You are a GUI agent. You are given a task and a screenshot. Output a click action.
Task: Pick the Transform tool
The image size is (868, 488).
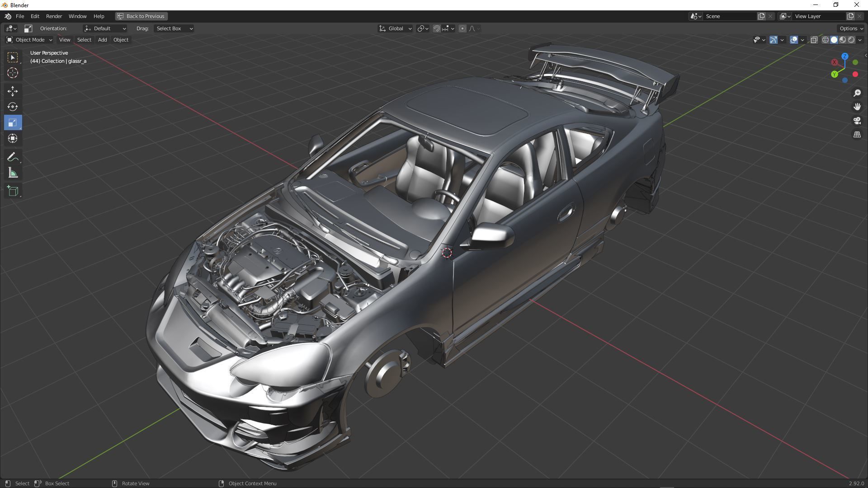pos(13,138)
